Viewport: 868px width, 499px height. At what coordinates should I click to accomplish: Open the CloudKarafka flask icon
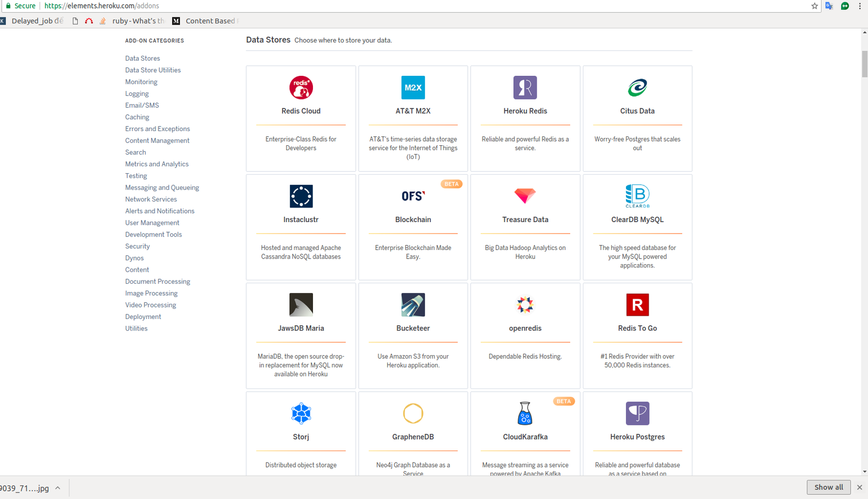(525, 414)
